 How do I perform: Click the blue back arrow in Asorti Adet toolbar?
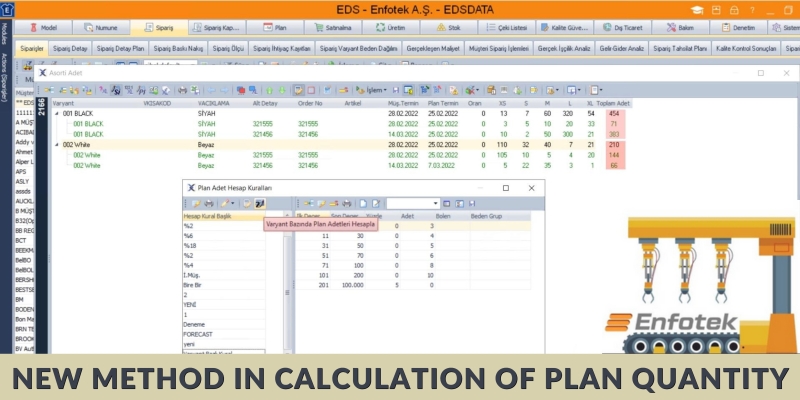pos(212,90)
